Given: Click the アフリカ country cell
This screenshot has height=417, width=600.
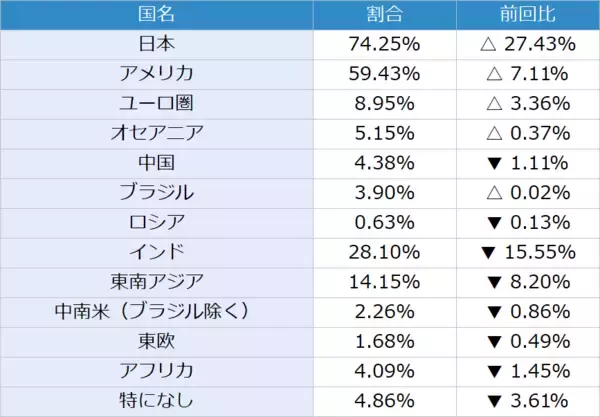Looking at the screenshot, I should click(157, 370).
